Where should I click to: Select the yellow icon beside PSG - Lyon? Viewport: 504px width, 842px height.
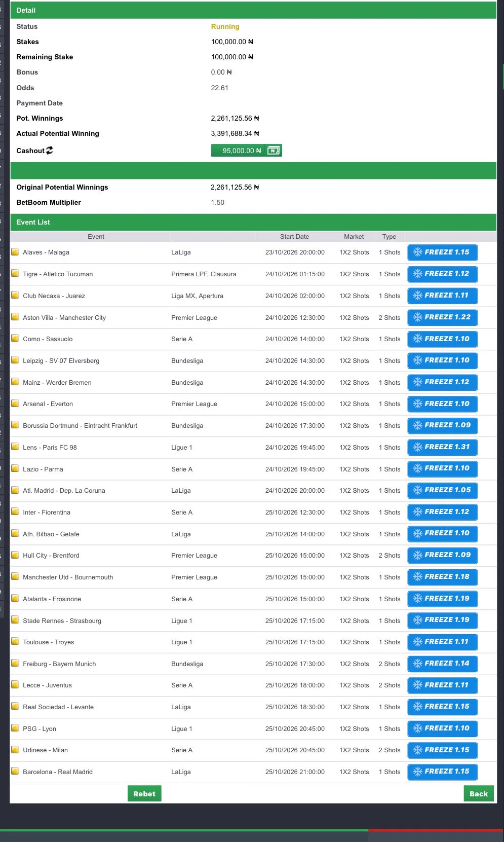click(15, 728)
